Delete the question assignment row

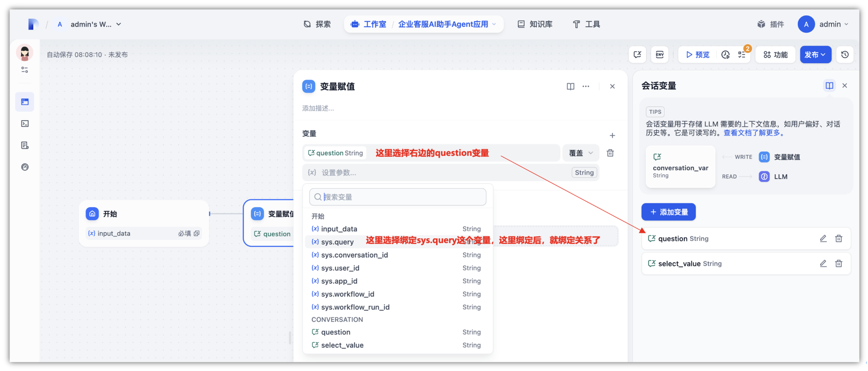click(610, 153)
